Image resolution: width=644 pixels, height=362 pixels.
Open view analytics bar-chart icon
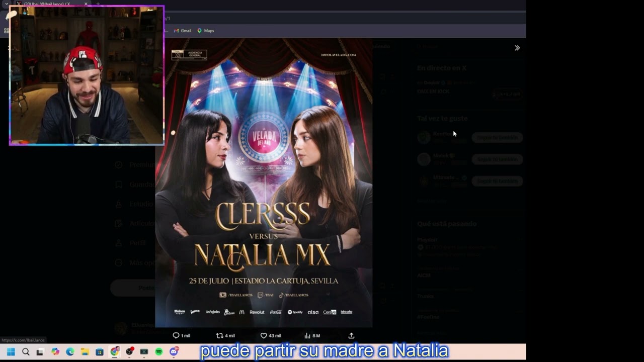click(307, 335)
